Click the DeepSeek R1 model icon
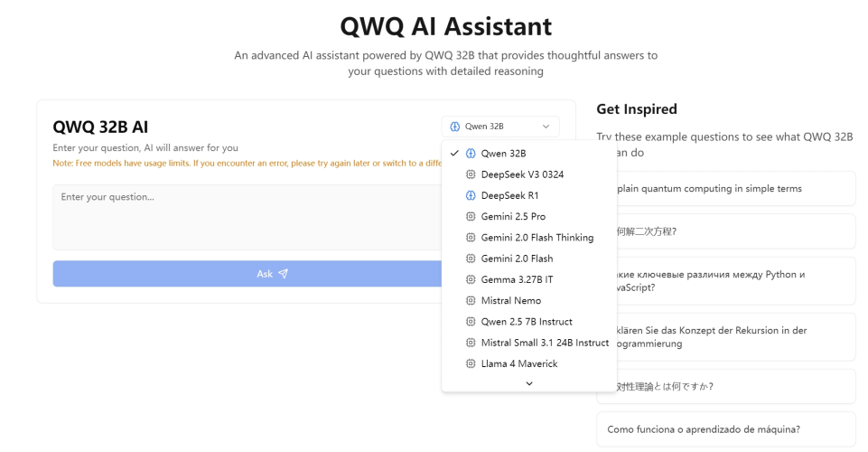This screenshot has height=452, width=868. [470, 195]
